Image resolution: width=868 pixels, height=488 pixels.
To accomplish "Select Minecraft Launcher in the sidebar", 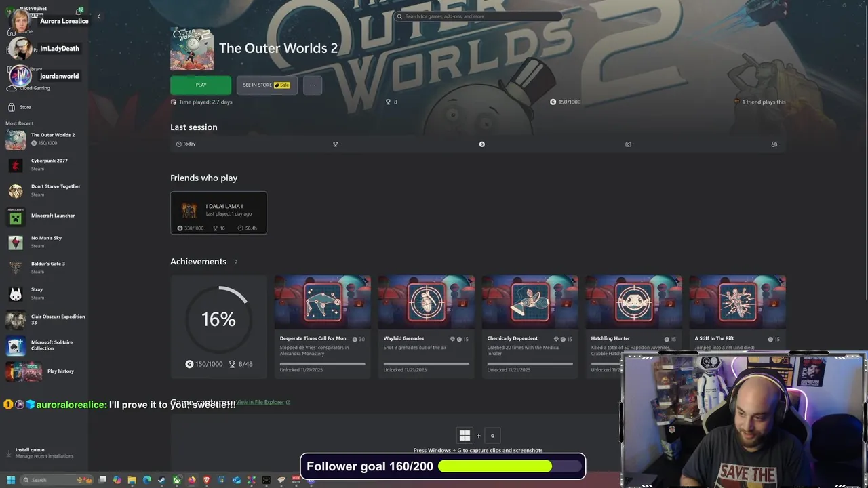I will (44, 216).
